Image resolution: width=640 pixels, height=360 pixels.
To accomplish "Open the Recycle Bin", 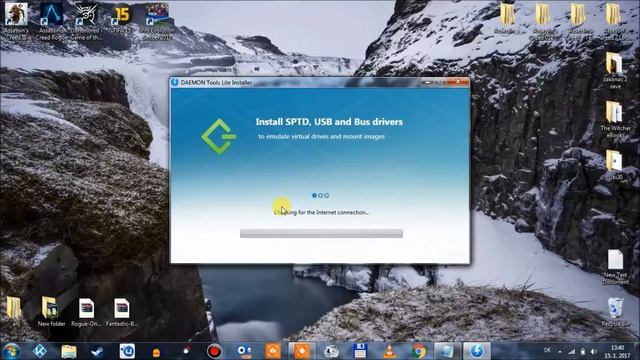I will [x=616, y=312].
